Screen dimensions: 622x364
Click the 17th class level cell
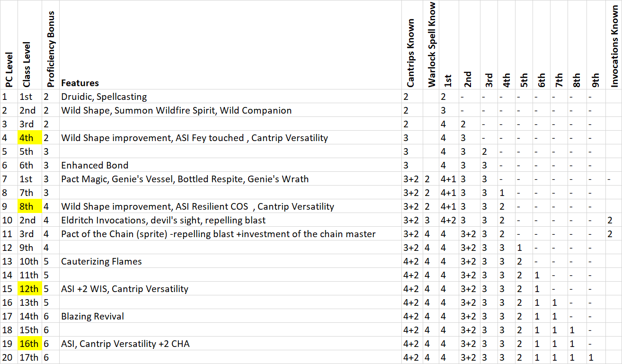tap(30, 357)
